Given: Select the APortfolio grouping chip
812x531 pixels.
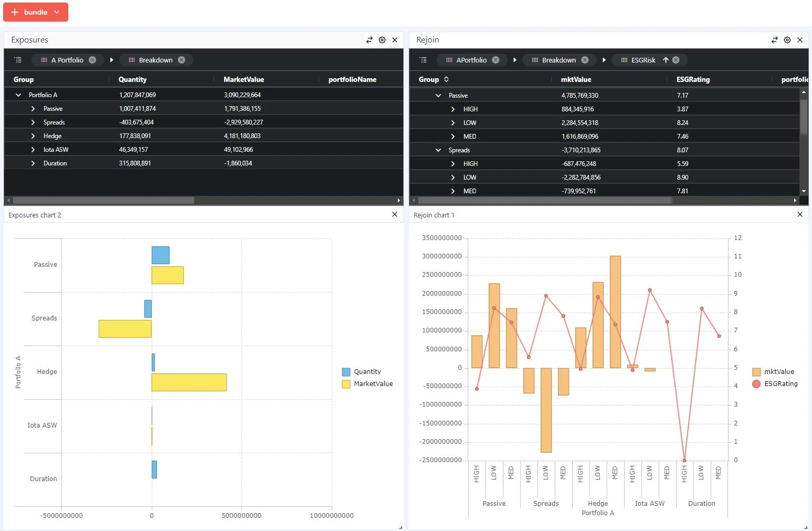Looking at the screenshot, I should pyautogui.click(x=471, y=60).
